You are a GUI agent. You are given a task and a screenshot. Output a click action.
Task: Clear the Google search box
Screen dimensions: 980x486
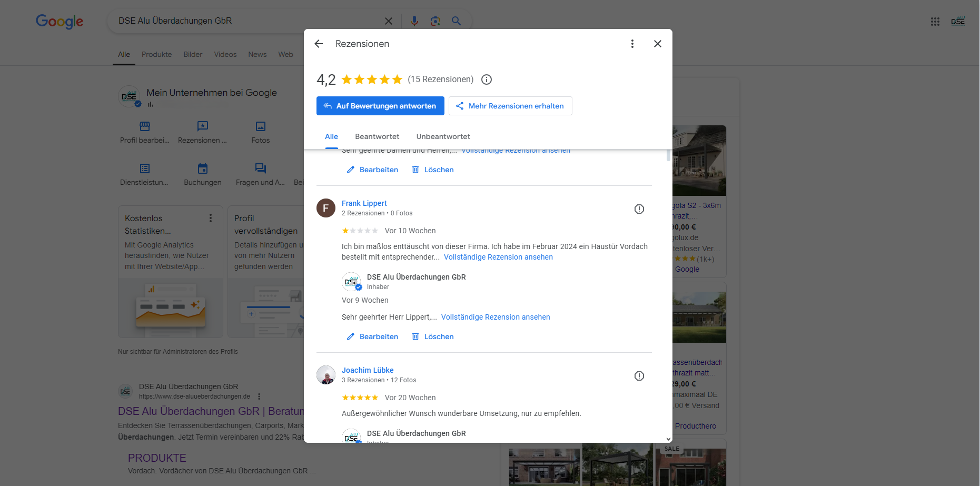point(389,21)
